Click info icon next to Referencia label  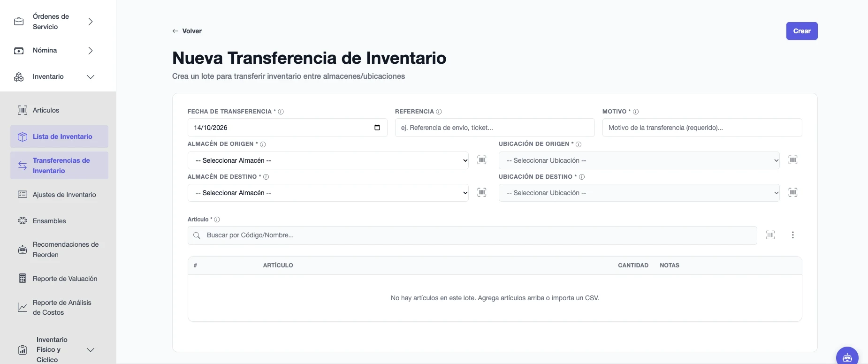[439, 112]
